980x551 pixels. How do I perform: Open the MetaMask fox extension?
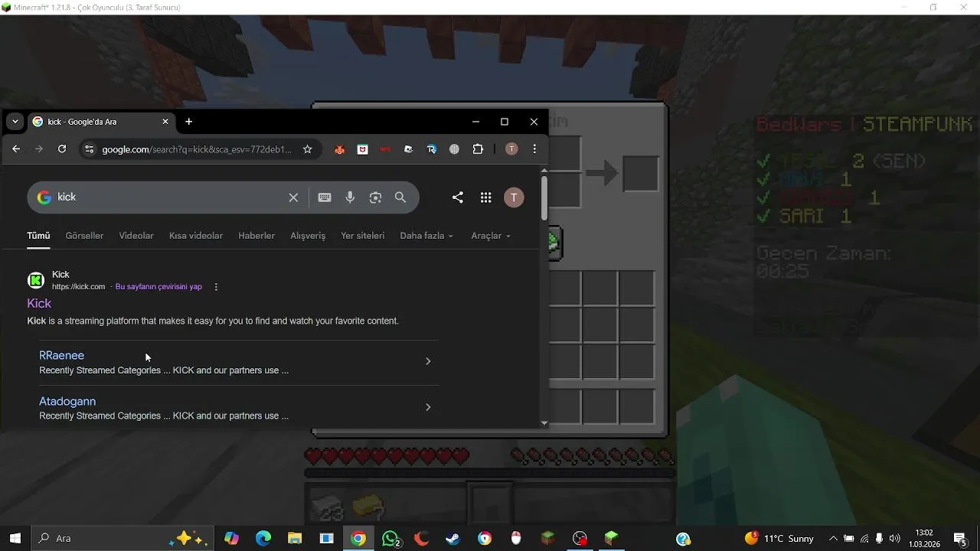click(x=339, y=149)
